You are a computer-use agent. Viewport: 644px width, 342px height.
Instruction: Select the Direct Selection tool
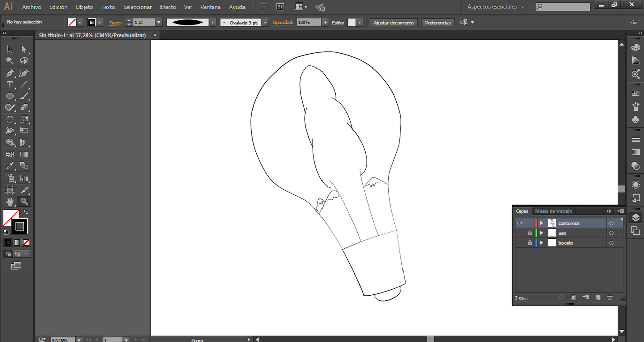click(24, 49)
